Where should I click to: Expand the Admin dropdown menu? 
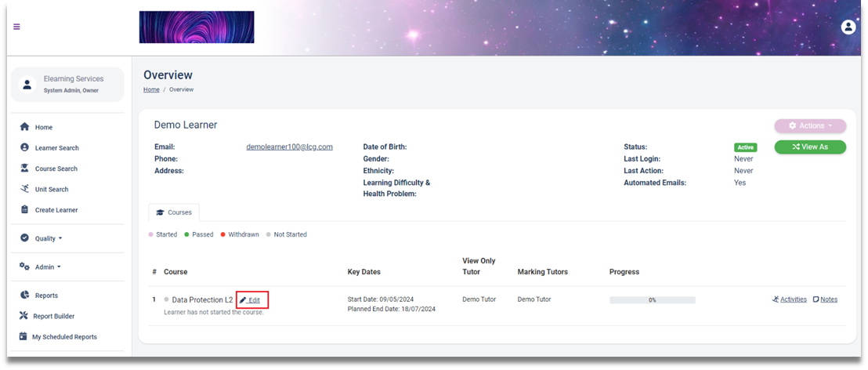48,267
